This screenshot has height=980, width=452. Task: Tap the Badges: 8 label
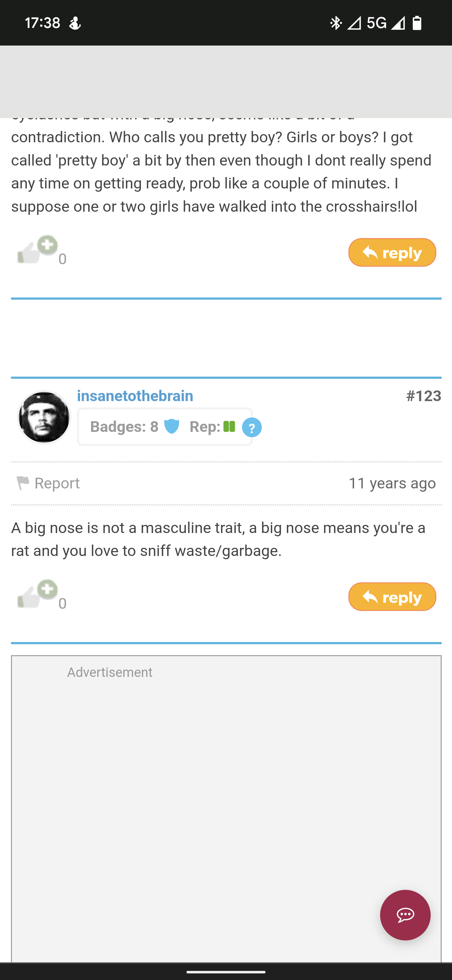pos(124,427)
